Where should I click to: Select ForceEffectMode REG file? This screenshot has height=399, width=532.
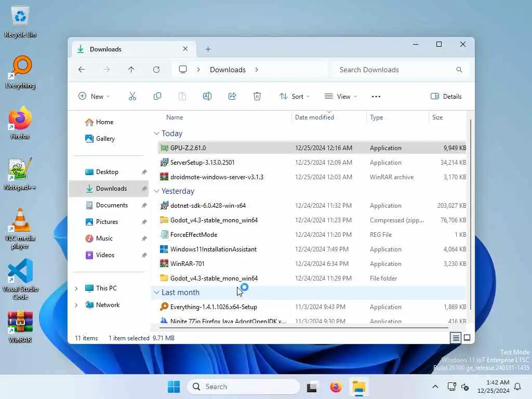point(312,235)
